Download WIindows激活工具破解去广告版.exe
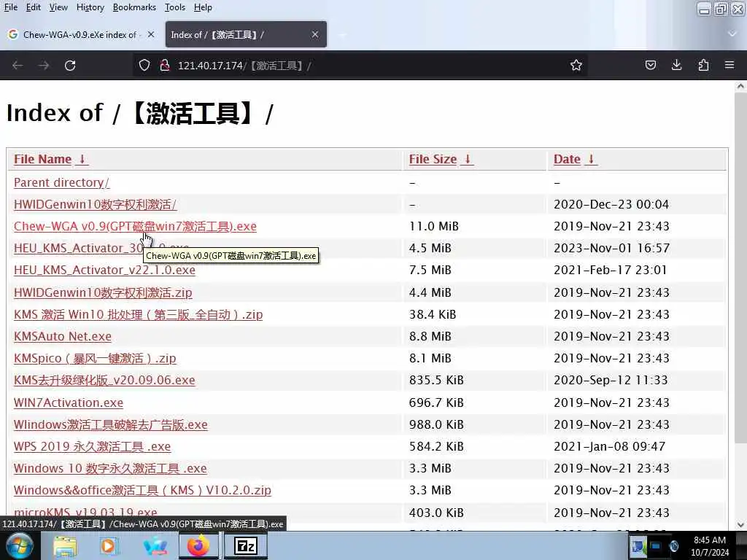The image size is (747, 560). point(111,424)
